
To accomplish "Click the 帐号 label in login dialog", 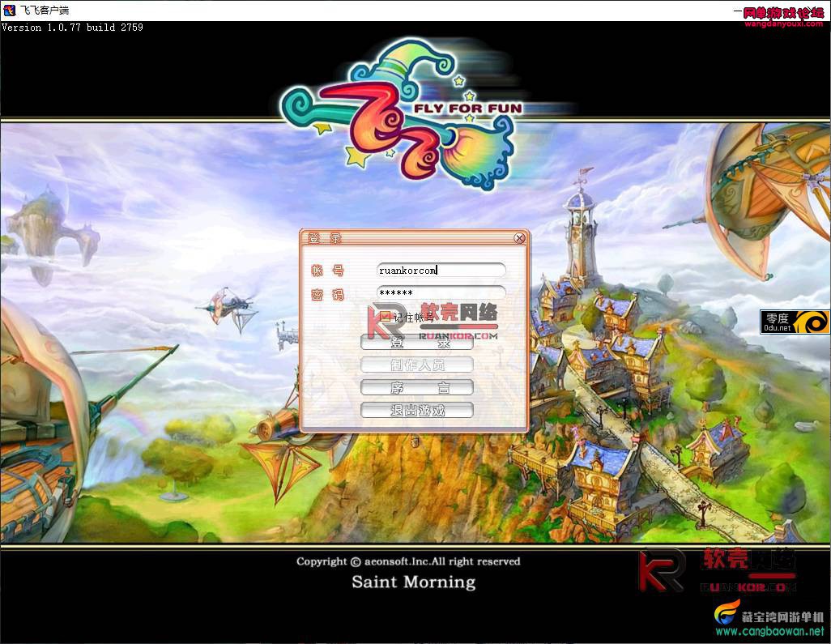I will 327,271.
